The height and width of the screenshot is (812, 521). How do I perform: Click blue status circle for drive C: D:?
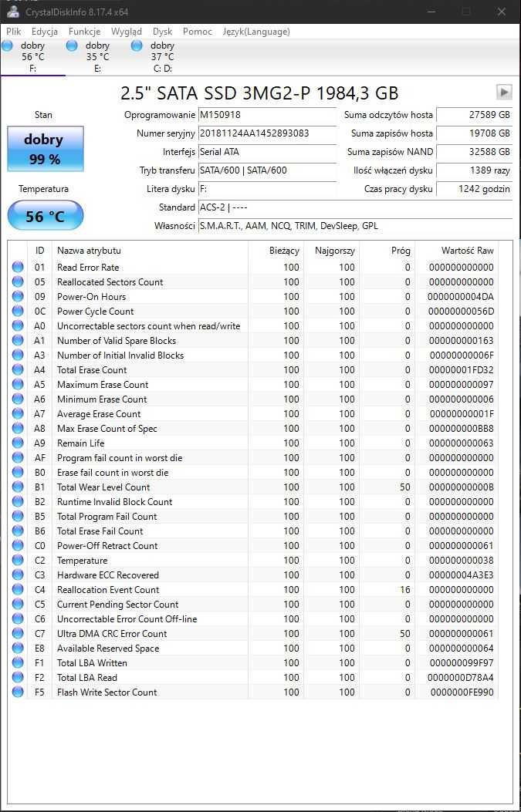coord(137,45)
